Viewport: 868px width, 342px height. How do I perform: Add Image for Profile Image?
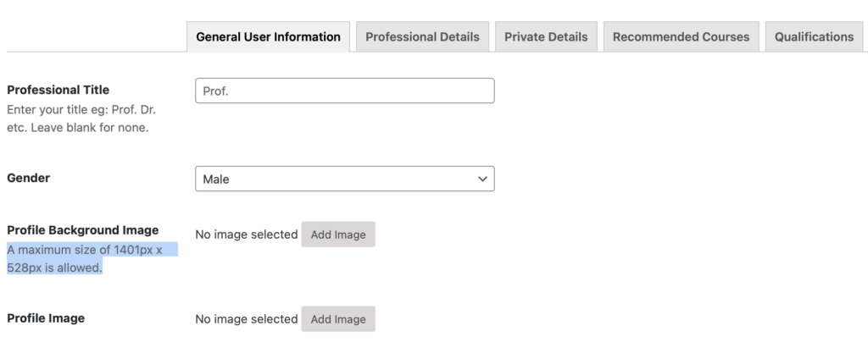click(x=338, y=319)
